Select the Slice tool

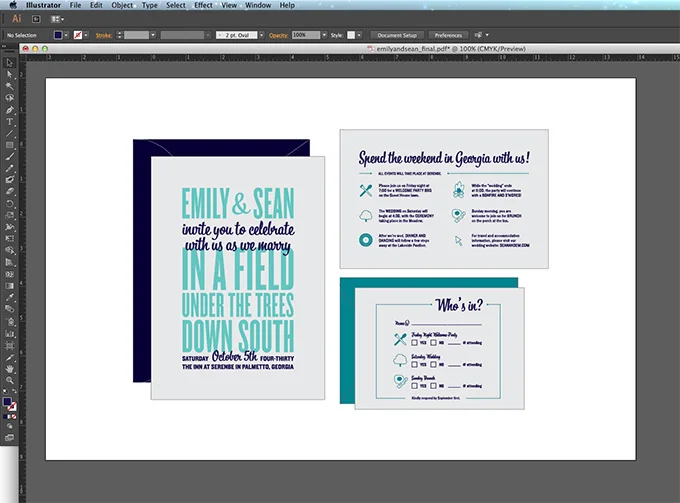10,358
